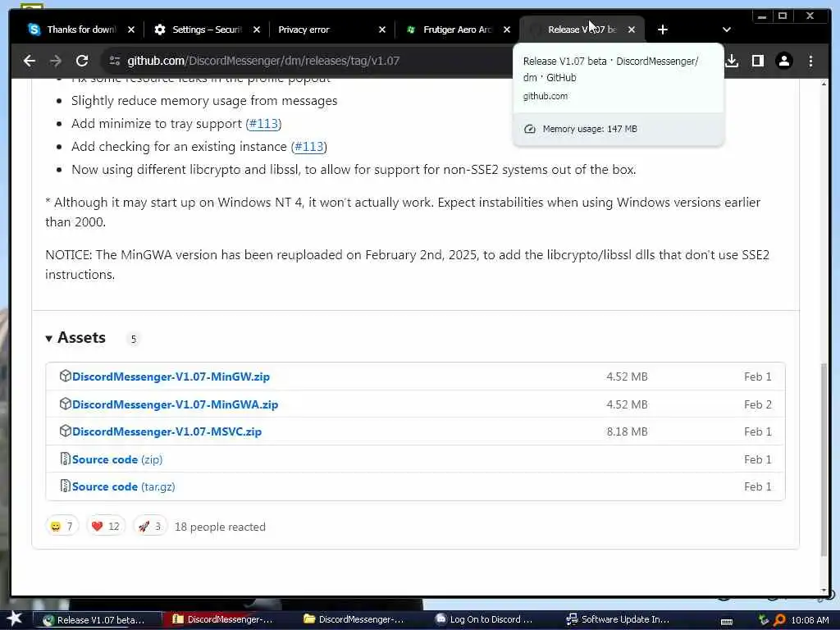
Task: Download DiscordMessenger-V1.07-MinGWA.zip
Action: (x=176, y=404)
